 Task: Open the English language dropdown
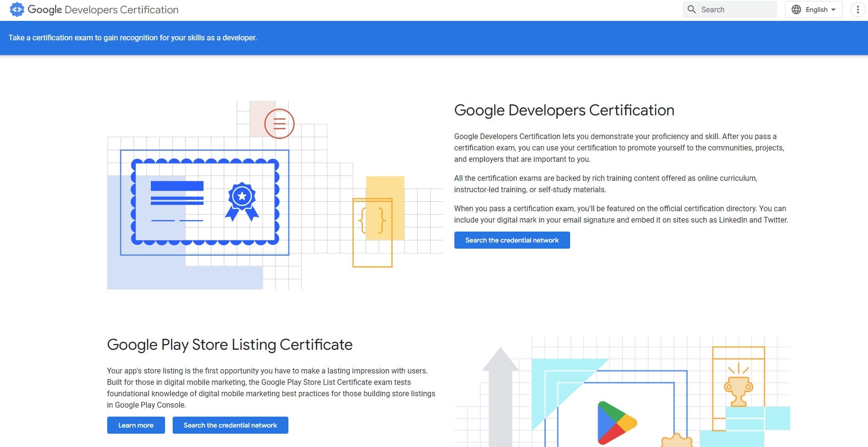(x=817, y=9)
